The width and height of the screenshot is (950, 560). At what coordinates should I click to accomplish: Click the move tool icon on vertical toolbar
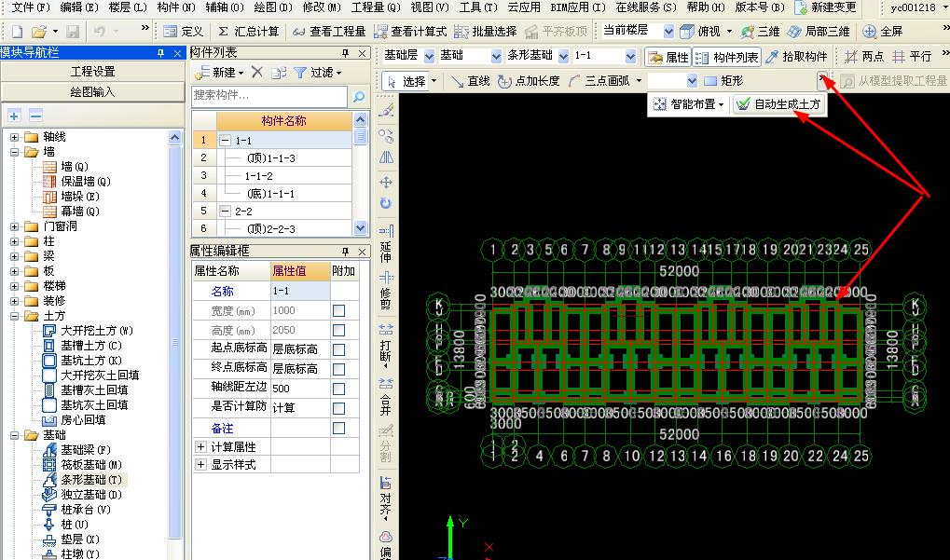(386, 182)
